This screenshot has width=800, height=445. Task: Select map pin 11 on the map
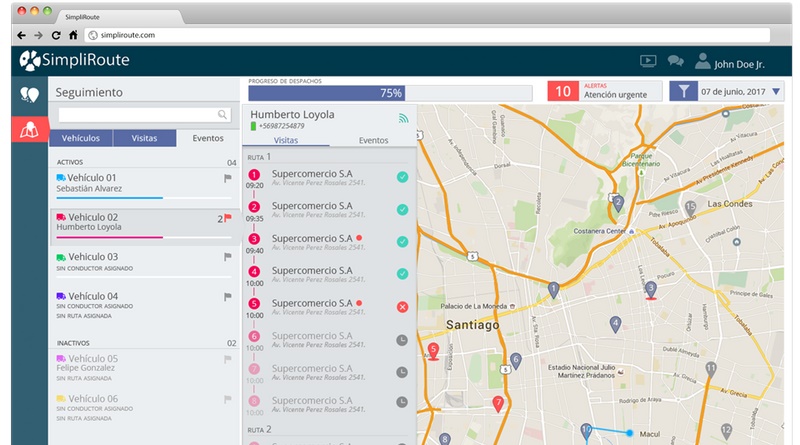point(711,369)
